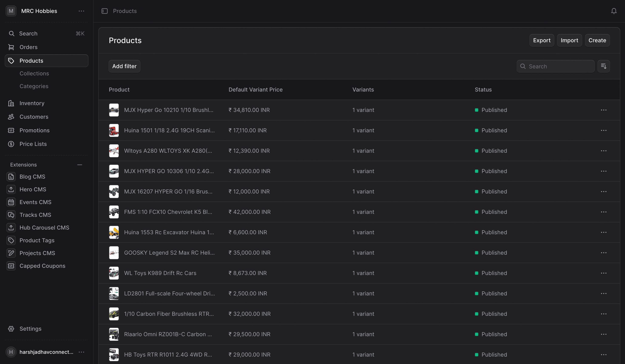Open the Blog CMS extension icon
Image resolution: width=625 pixels, height=364 pixels.
11,177
